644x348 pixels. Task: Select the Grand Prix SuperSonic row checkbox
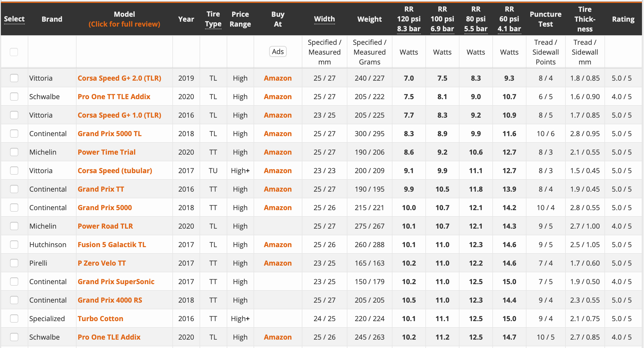click(x=14, y=282)
